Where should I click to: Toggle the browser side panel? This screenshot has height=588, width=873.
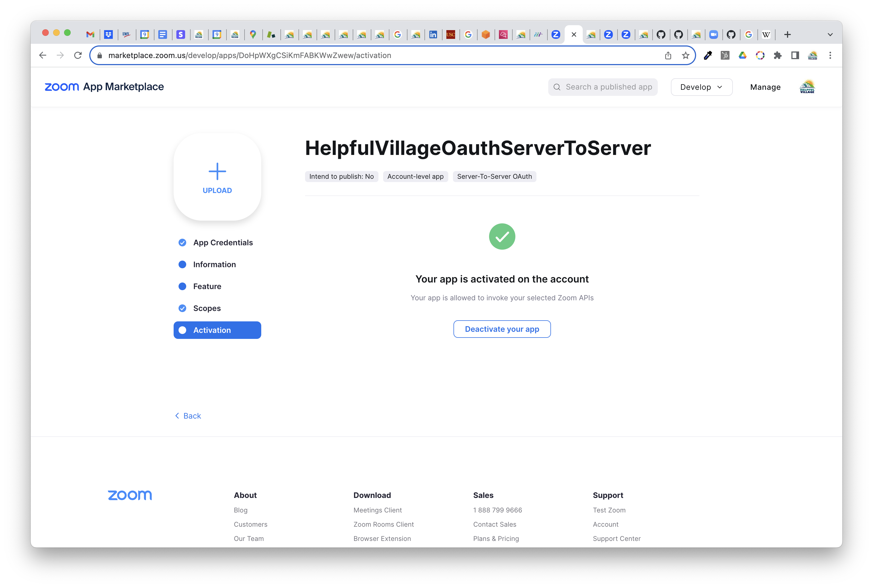795,56
